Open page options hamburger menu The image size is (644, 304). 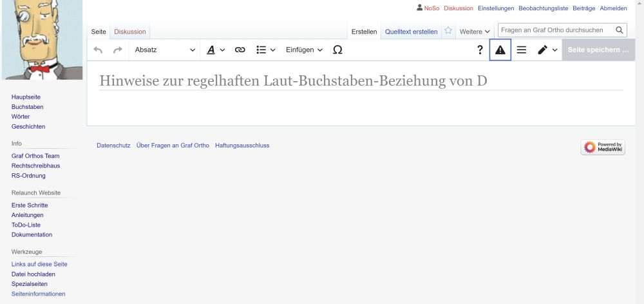point(522,50)
